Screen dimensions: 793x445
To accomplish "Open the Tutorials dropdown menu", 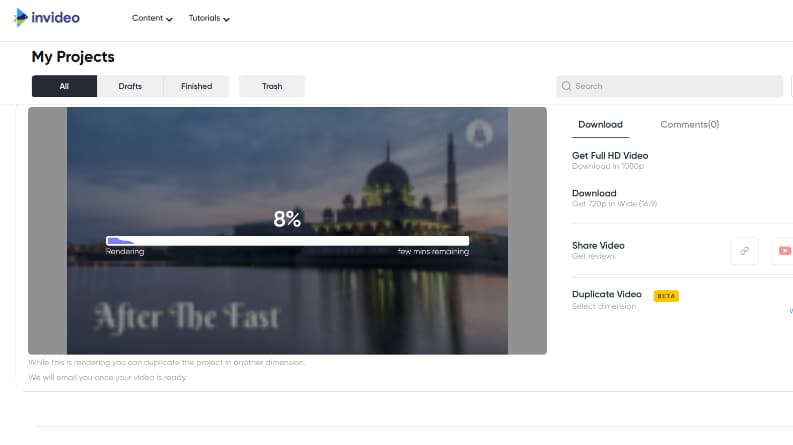I will click(209, 18).
